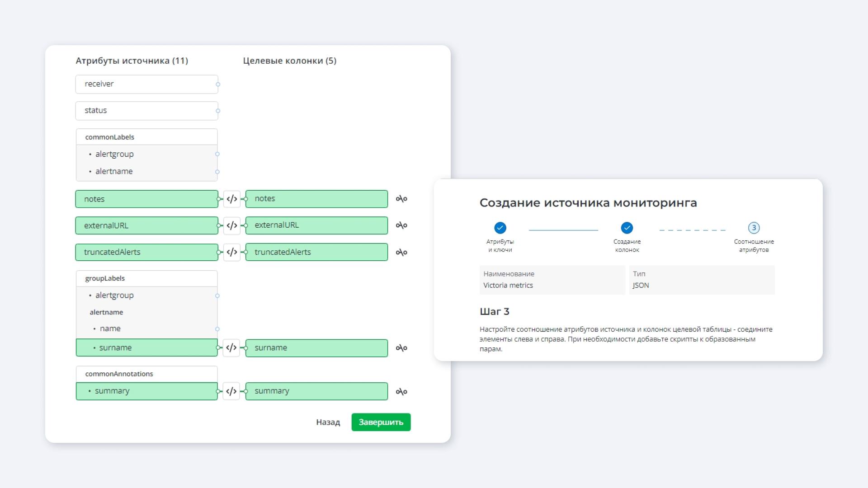The image size is (868, 488).
Task: Go to step Атрибуты и ключи
Action: pyautogui.click(x=500, y=228)
